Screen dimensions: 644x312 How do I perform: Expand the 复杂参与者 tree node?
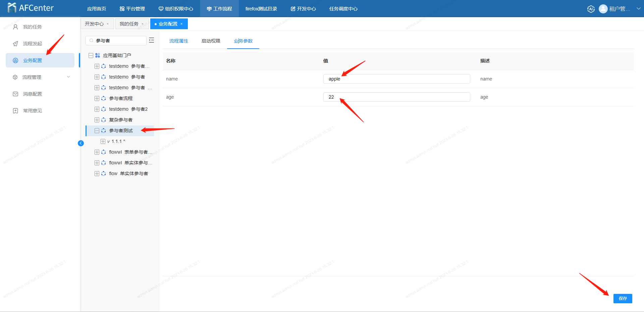[x=97, y=120]
